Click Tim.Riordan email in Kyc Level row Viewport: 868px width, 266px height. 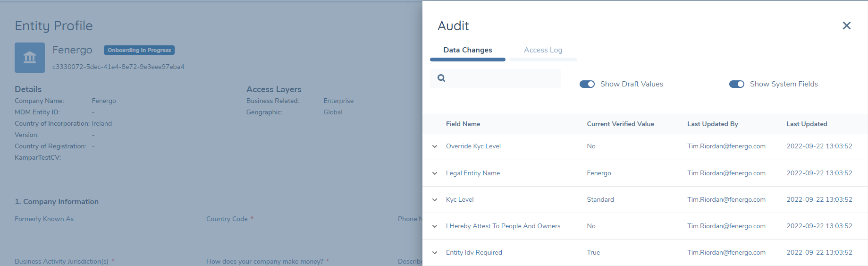tap(726, 200)
